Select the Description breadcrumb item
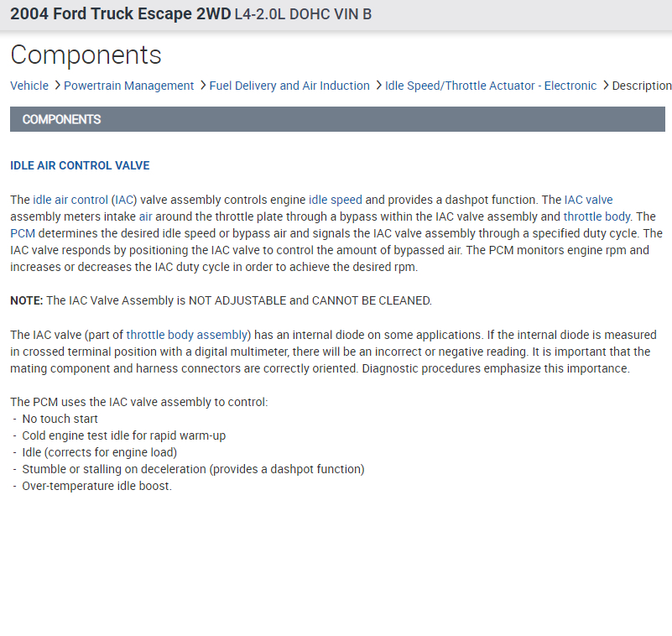This screenshot has height=636, width=672. tap(641, 86)
